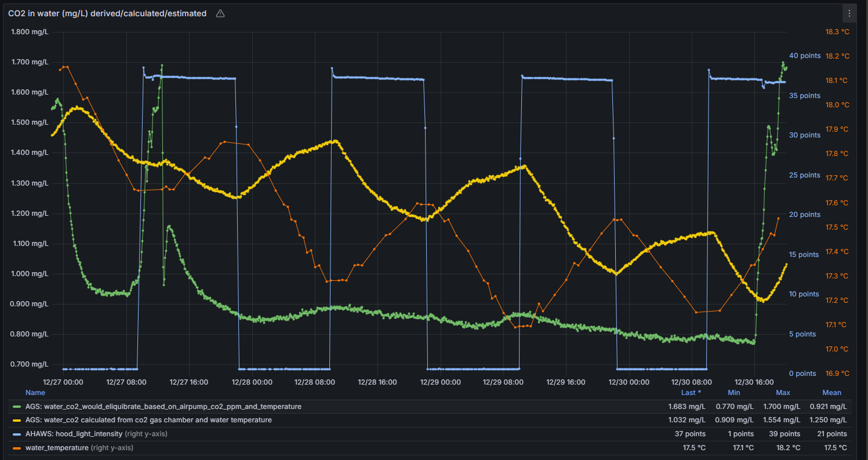Click the 0.909 mg/L min value
Image resolution: width=868 pixels, height=460 pixels.
click(x=735, y=420)
